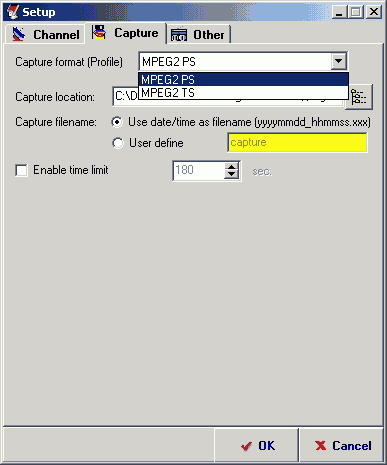Click the Setup title bar app icon
The width and height of the screenshot is (387, 465).
[x=13, y=12]
